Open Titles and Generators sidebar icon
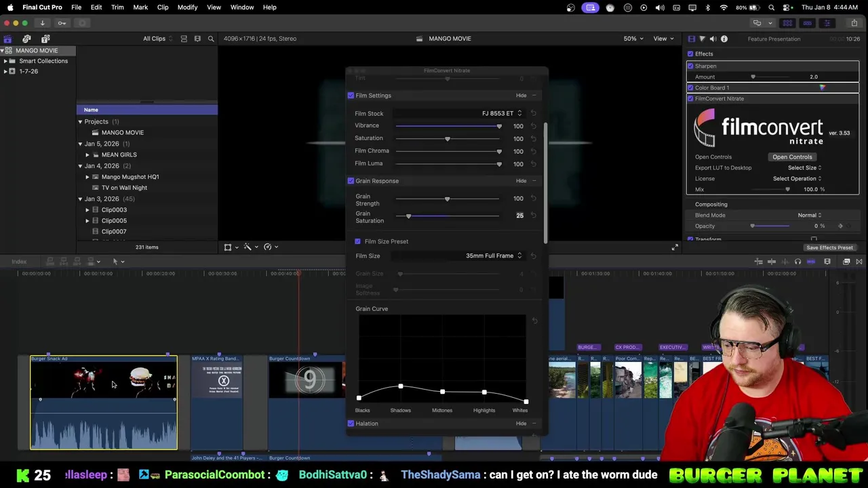Image resolution: width=868 pixels, height=488 pixels. coord(45,39)
